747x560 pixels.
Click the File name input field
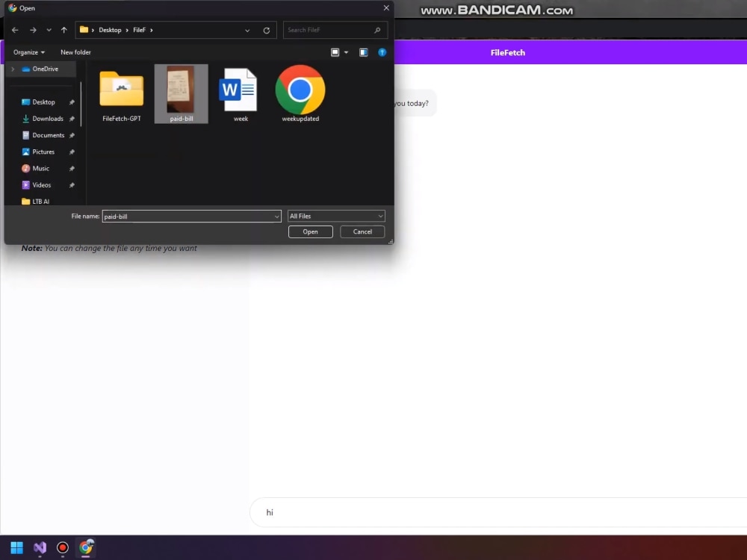click(x=191, y=217)
